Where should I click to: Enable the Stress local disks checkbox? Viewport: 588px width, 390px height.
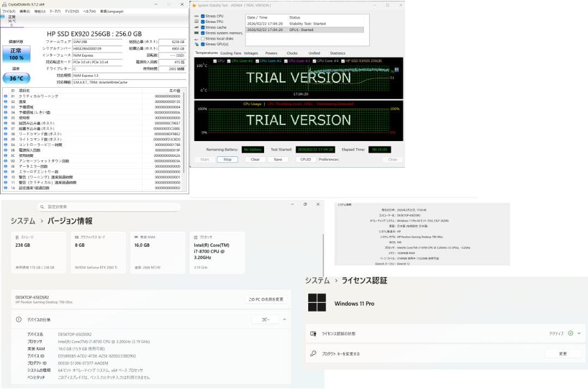click(203, 39)
